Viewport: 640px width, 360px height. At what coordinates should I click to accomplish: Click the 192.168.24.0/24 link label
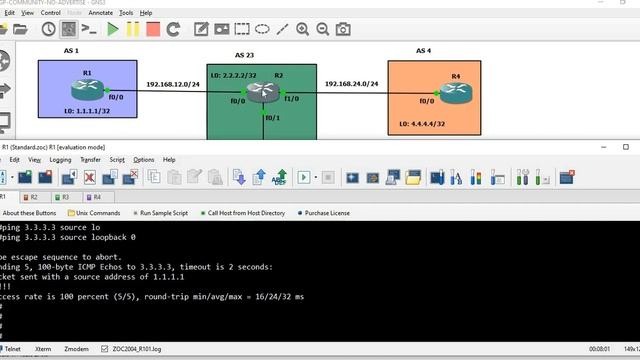pos(351,84)
